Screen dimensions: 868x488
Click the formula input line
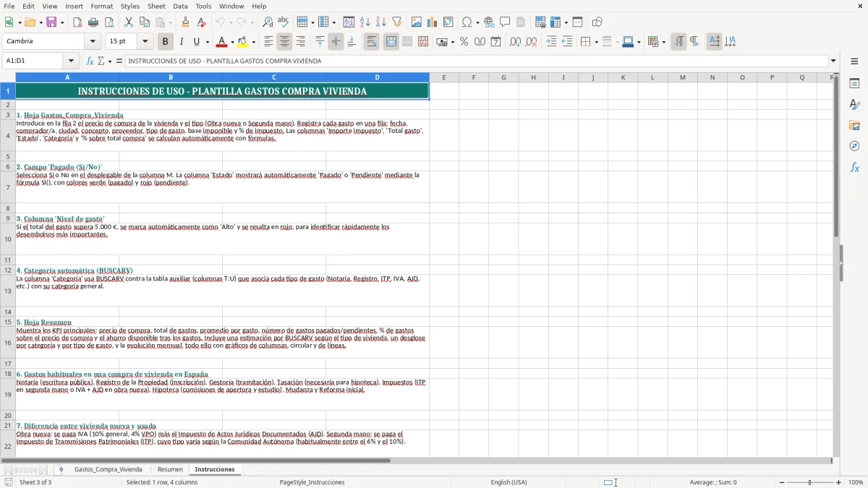pos(477,61)
